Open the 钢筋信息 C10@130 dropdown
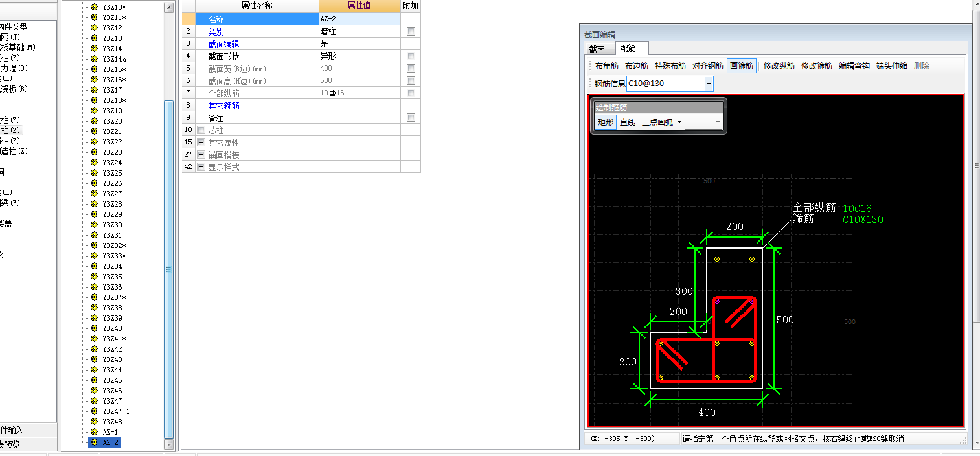This screenshot has height=456, width=980. click(x=709, y=84)
